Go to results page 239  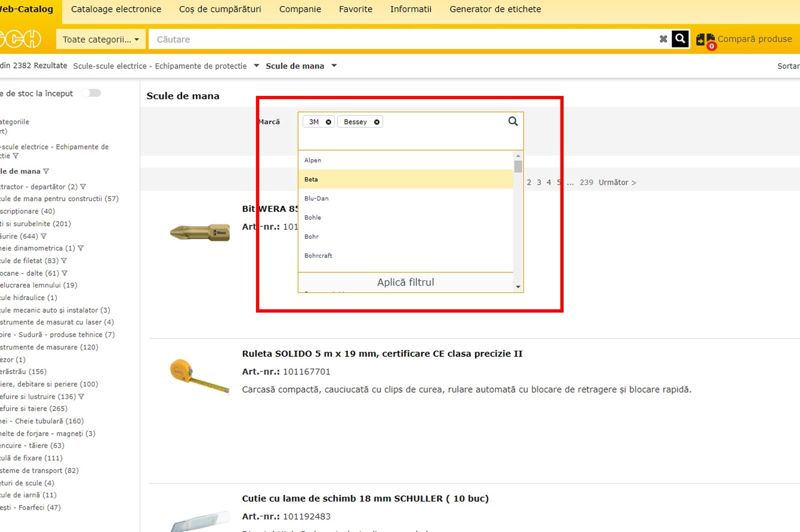[x=586, y=182]
